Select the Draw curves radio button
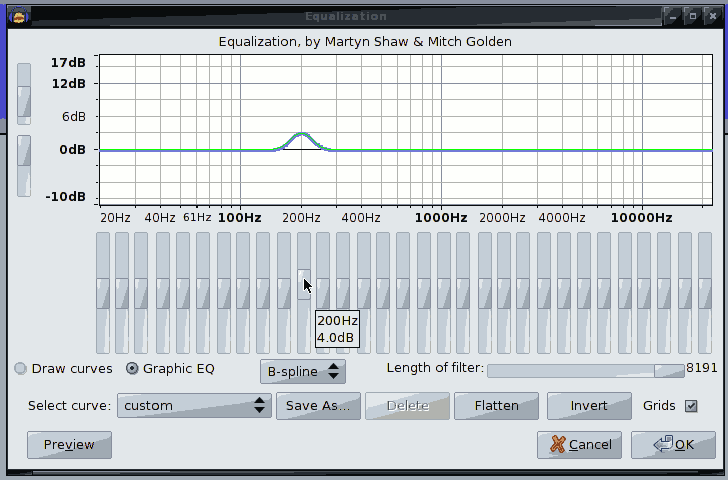Image resolution: width=728 pixels, height=480 pixels. pos(20,369)
